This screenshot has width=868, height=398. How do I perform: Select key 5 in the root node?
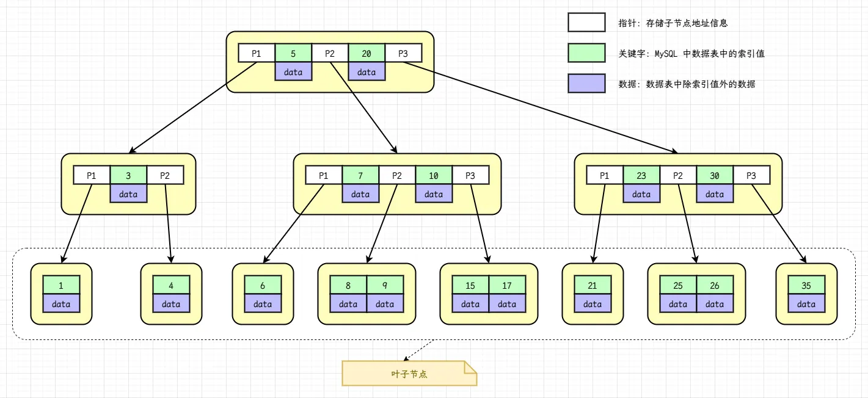coord(293,53)
